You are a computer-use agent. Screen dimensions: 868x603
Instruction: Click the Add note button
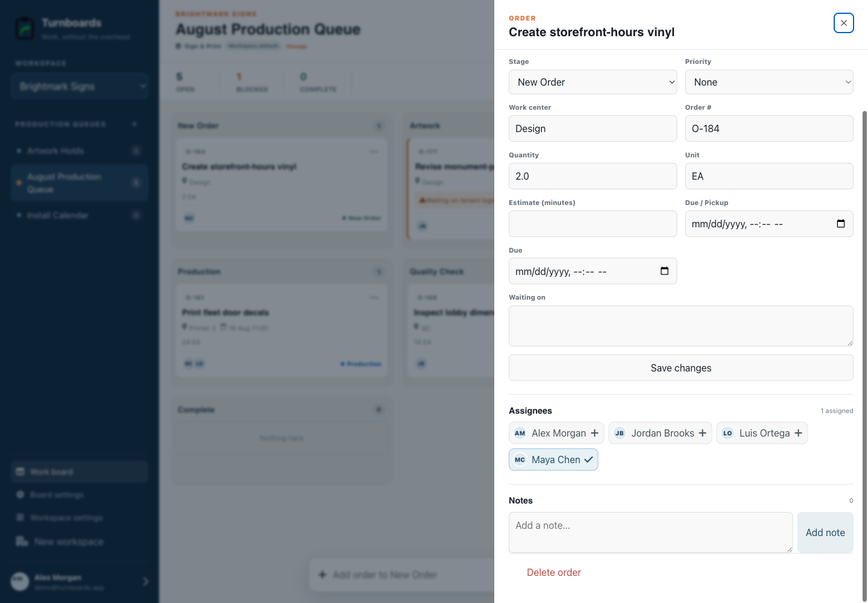tap(825, 532)
